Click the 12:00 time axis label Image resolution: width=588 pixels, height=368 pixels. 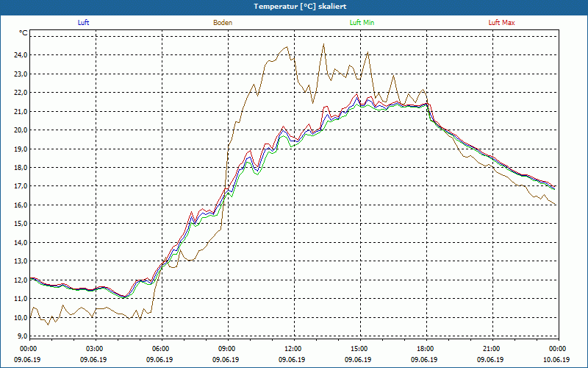tap(294, 349)
